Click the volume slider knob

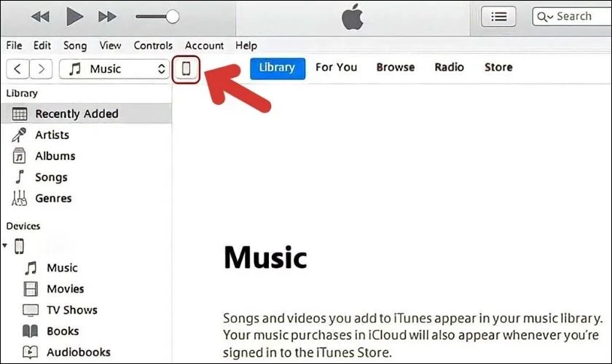[172, 17]
